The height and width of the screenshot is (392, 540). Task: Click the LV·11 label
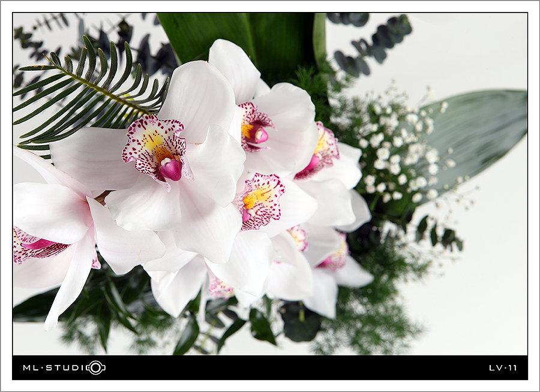(503, 368)
